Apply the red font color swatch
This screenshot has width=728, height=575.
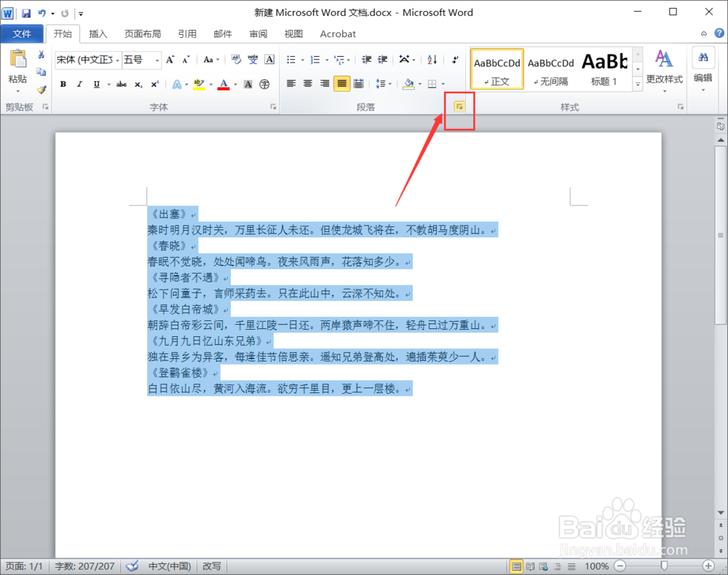[x=223, y=84]
